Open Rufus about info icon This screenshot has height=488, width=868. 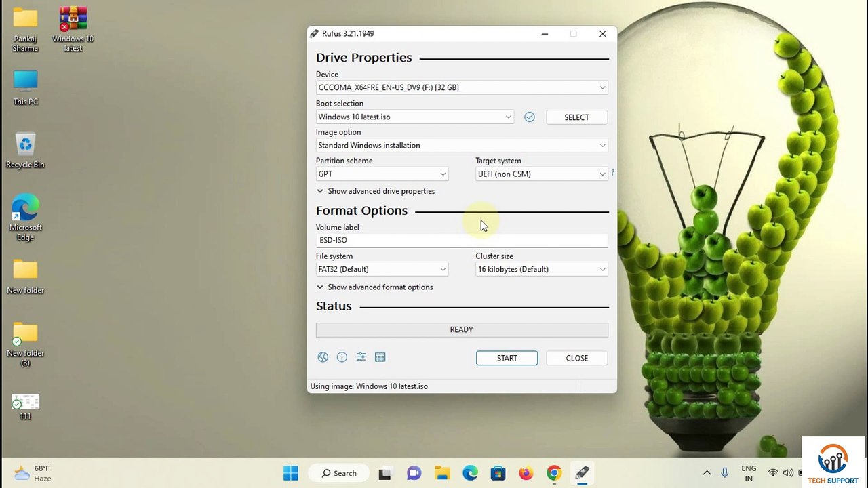[342, 357]
